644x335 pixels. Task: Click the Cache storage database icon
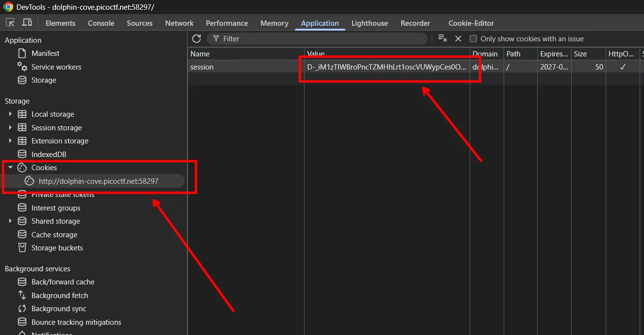pyautogui.click(x=22, y=234)
